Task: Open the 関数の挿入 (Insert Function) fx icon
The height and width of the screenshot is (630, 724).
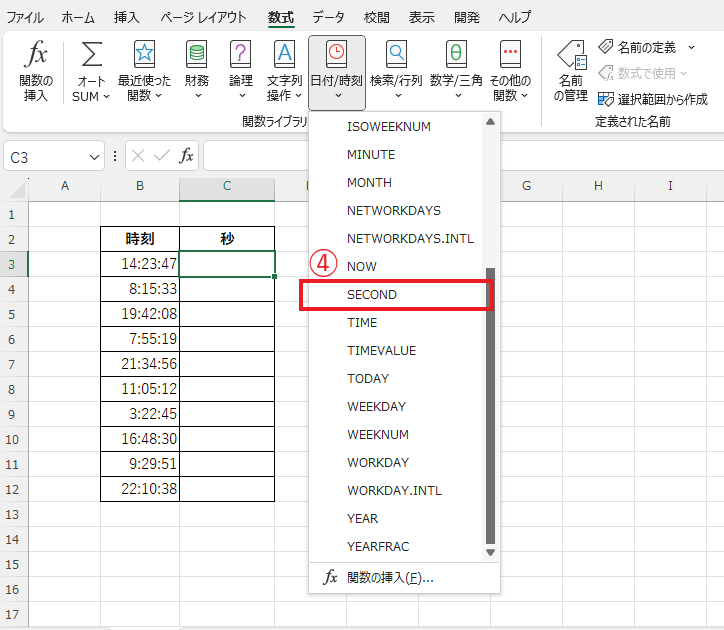Action: pos(36,54)
